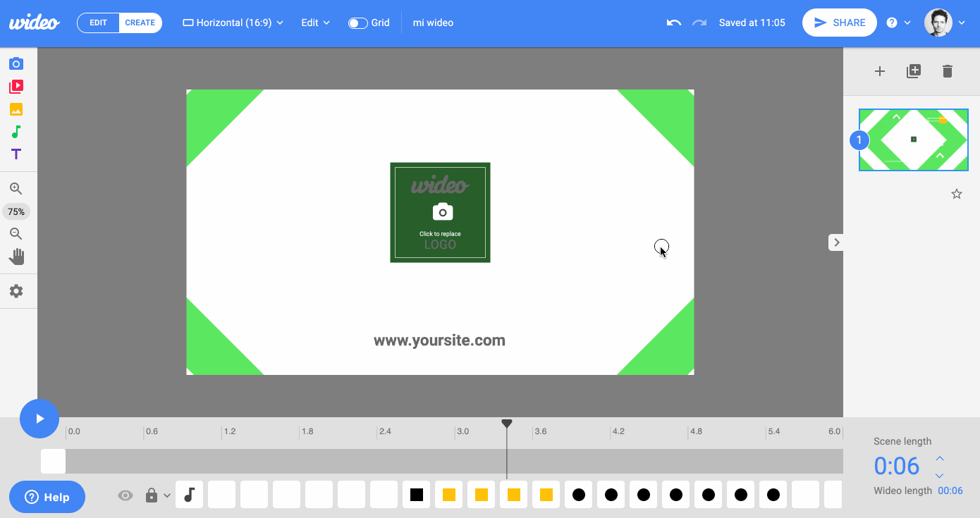Add an image from the yellow picture icon
980x518 pixels.
point(16,109)
